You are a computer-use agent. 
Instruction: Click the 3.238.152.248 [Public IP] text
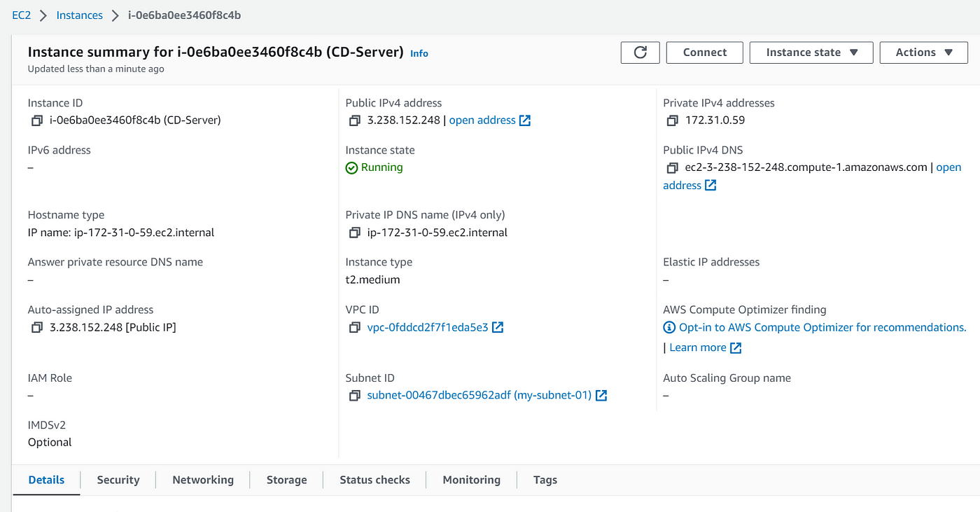(113, 327)
